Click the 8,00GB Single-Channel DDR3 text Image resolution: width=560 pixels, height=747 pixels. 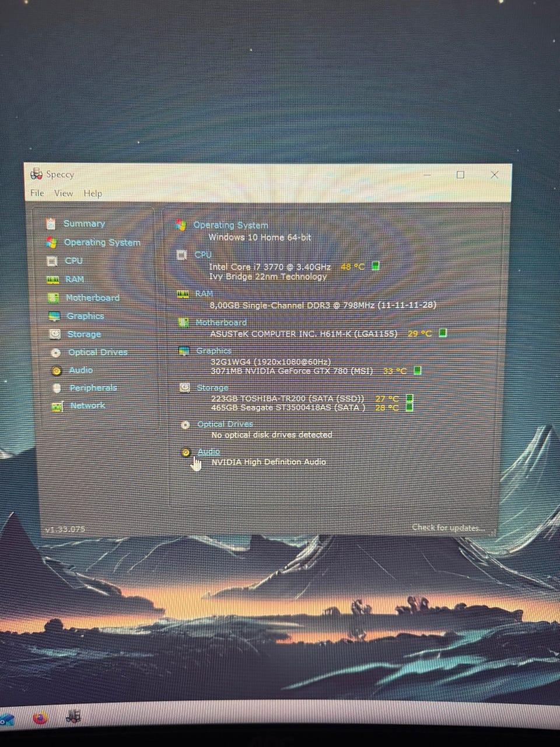tap(323, 305)
